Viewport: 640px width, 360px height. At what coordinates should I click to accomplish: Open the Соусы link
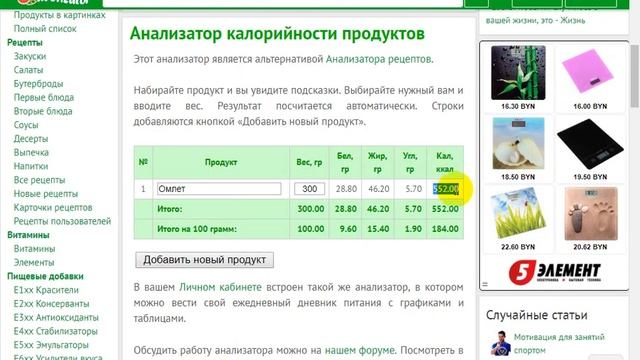[26, 125]
